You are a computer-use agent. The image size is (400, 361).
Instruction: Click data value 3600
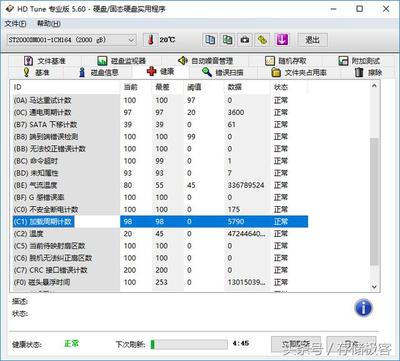tap(236, 112)
